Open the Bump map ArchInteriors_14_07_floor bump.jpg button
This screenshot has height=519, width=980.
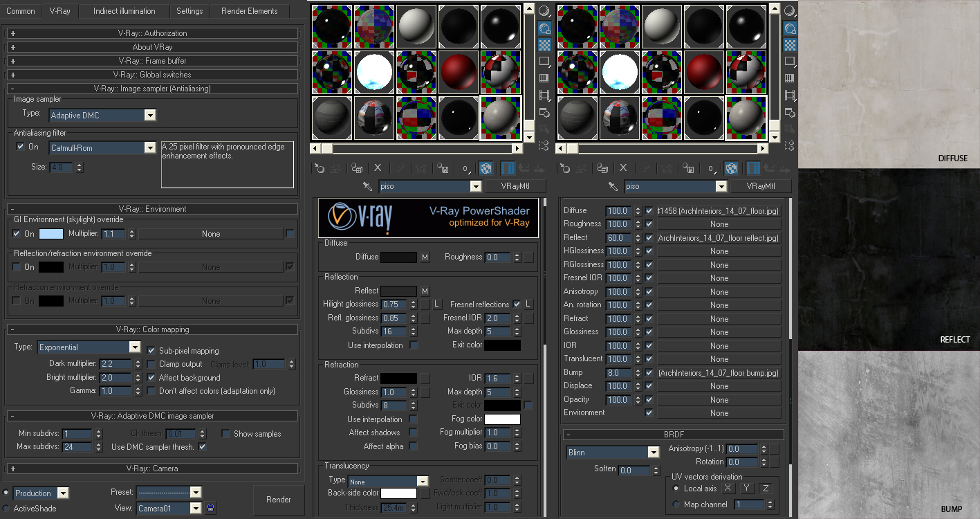[719, 373]
